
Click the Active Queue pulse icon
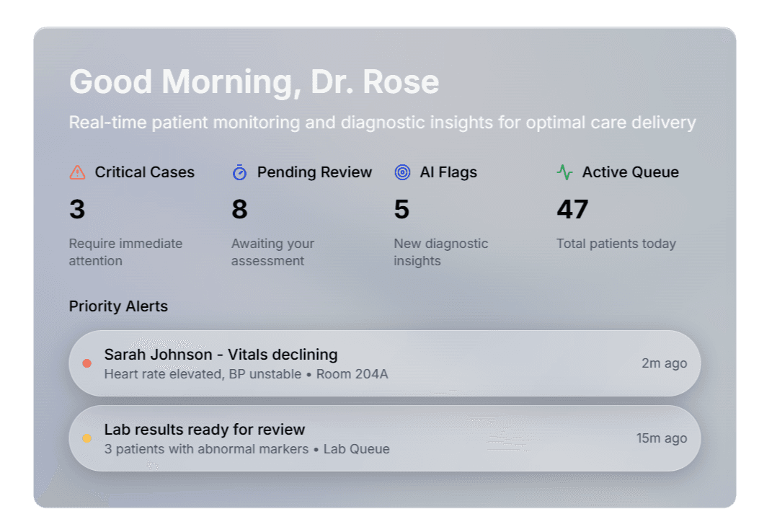(x=564, y=172)
